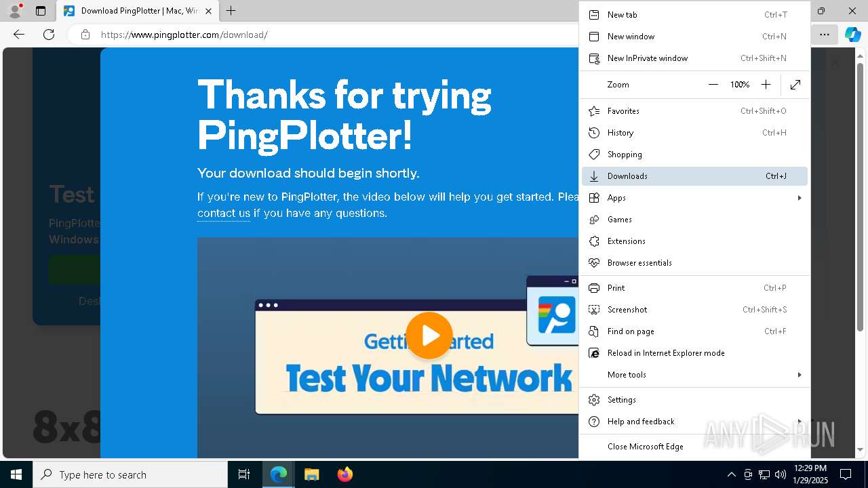The width and height of the screenshot is (868, 488).
Task: Open Browser essentials
Action: click(694, 263)
